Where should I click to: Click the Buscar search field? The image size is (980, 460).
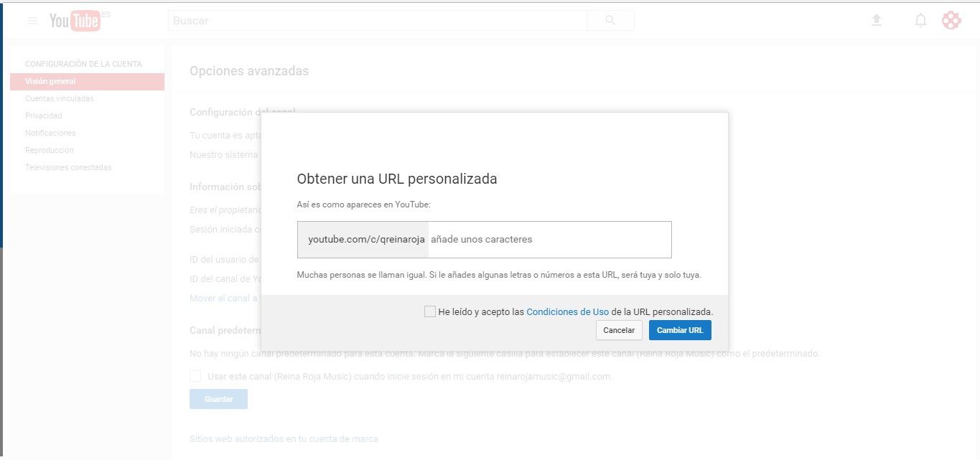point(378,21)
